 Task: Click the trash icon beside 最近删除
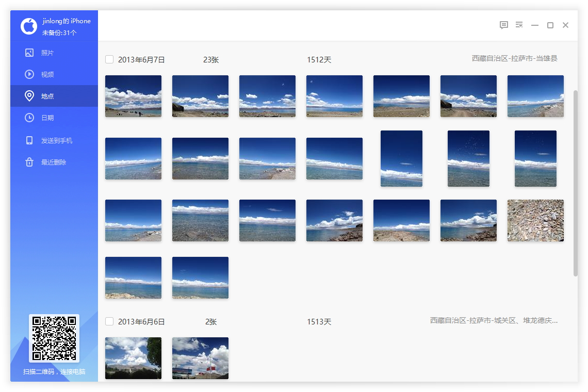pos(29,162)
